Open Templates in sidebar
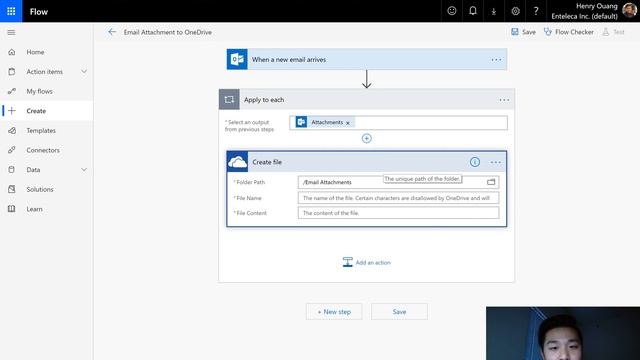 [x=47, y=130]
